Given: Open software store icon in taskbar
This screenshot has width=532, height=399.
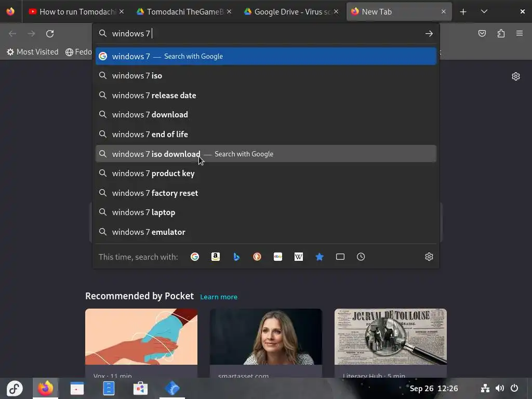Looking at the screenshot, I should [140, 388].
